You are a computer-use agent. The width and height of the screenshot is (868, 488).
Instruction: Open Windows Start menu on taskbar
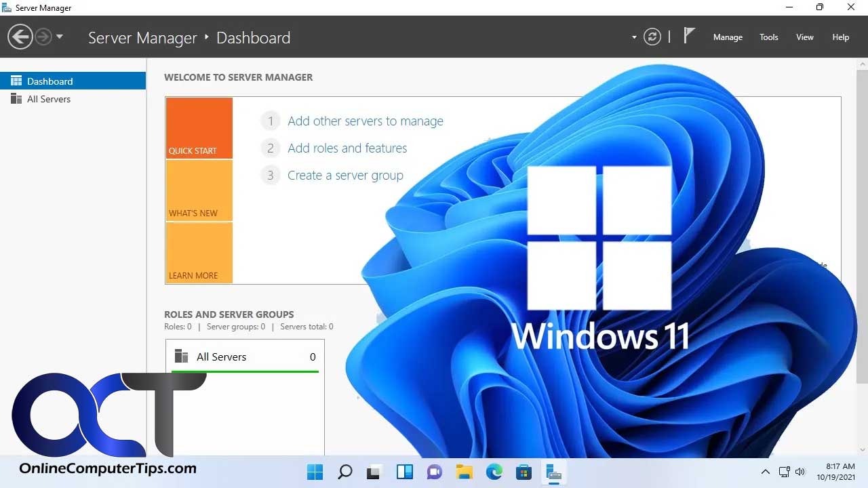(x=315, y=472)
